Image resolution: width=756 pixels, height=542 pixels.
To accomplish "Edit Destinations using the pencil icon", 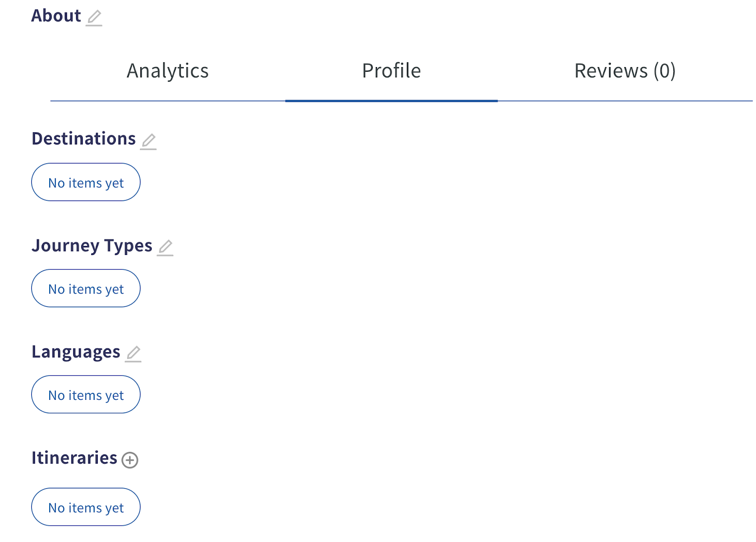I will point(148,141).
